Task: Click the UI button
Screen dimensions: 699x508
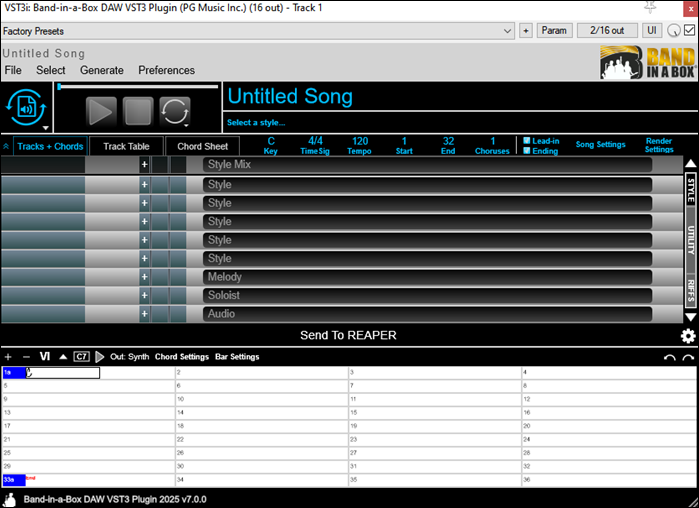Action: pos(652,30)
